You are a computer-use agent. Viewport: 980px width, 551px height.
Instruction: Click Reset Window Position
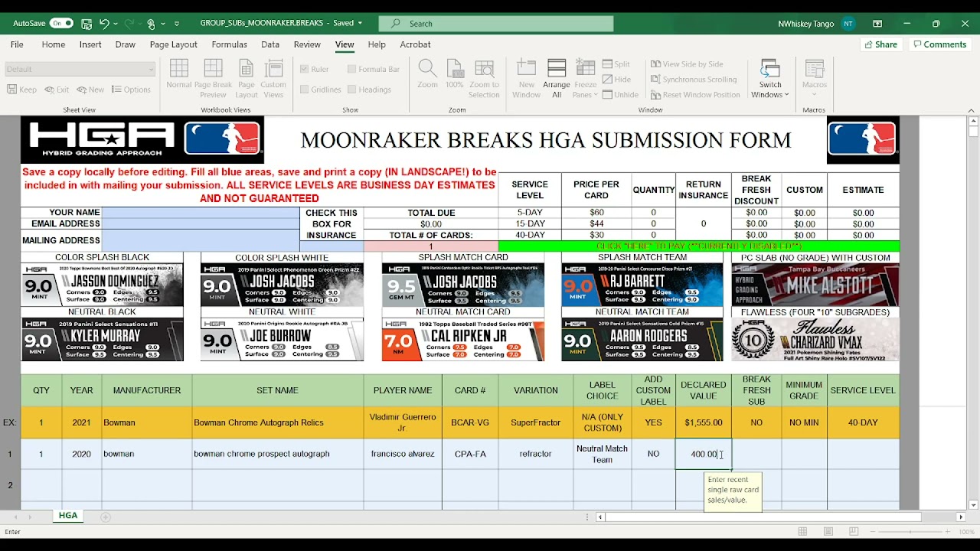[695, 95]
